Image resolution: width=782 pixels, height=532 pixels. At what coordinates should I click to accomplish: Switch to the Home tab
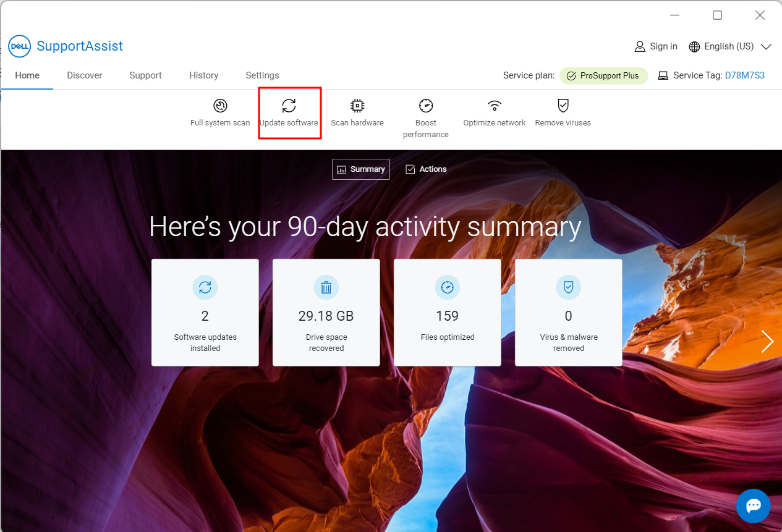click(27, 75)
